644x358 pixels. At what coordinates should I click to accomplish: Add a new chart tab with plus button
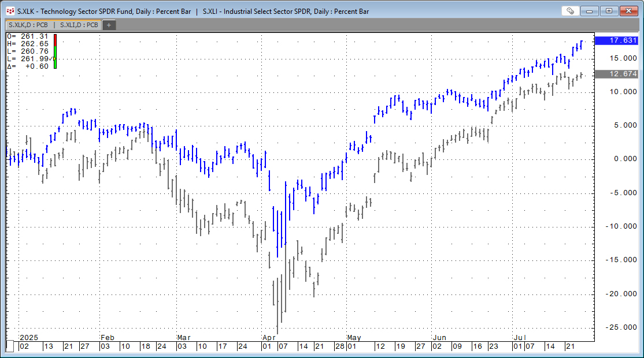[109, 25]
